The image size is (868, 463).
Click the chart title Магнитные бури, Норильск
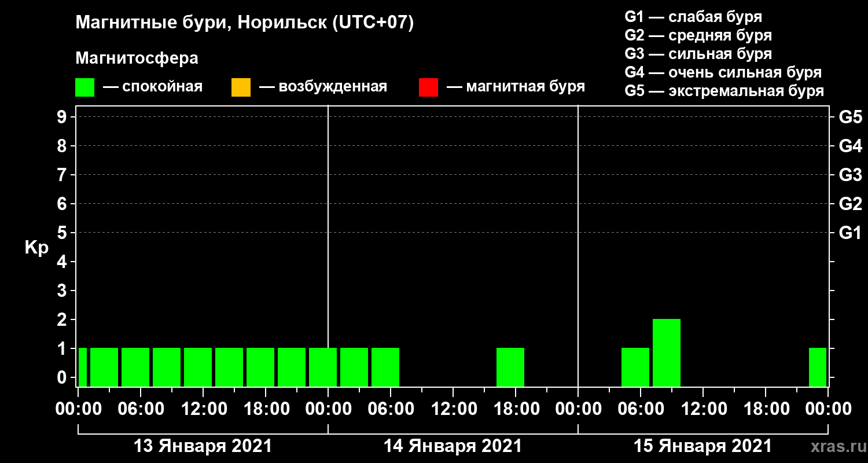click(x=245, y=24)
